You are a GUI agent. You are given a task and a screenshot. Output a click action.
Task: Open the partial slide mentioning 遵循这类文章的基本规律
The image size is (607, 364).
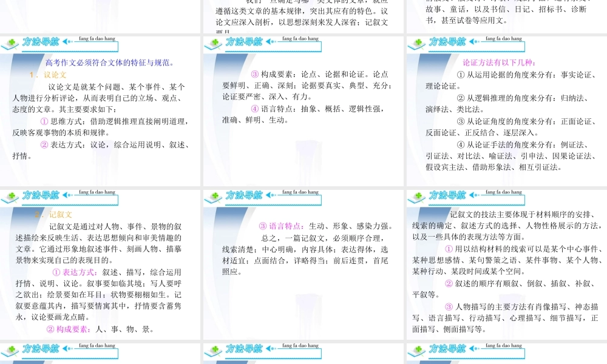point(303,16)
